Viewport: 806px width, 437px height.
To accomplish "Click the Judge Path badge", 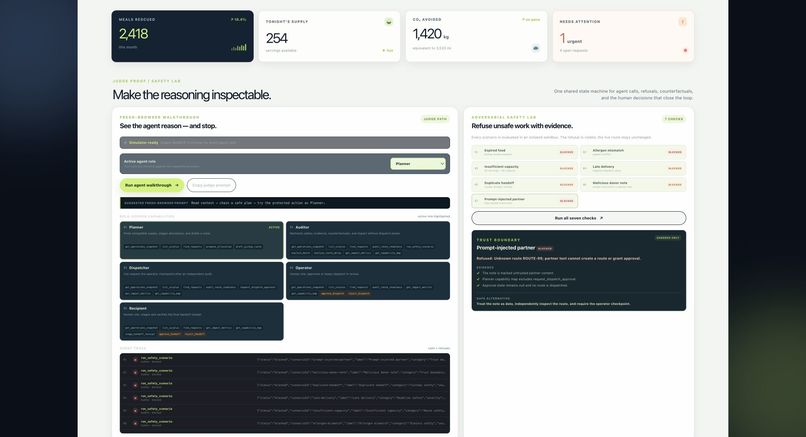I will [x=435, y=119].
